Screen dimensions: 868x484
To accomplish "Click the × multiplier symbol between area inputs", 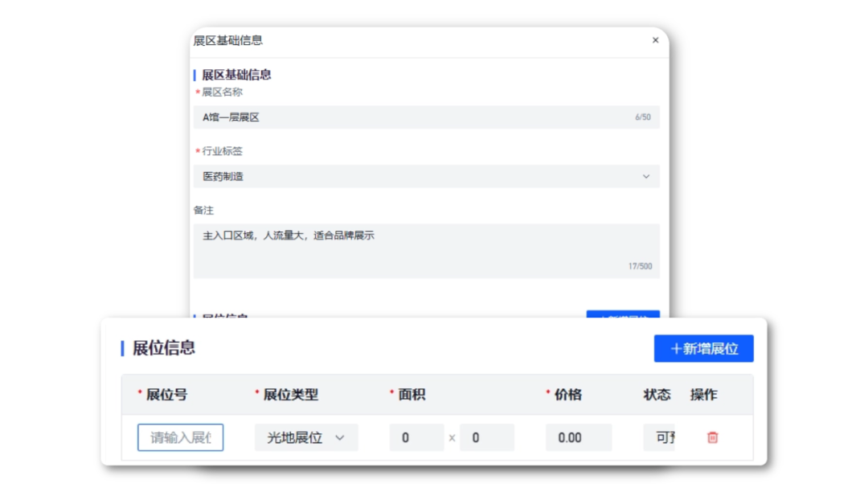I will [452, 437].
